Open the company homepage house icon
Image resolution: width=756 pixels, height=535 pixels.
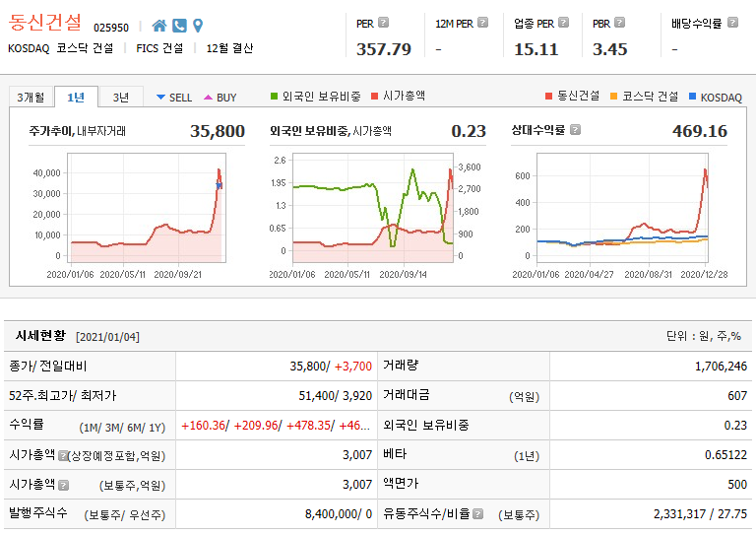coord(158,26)
